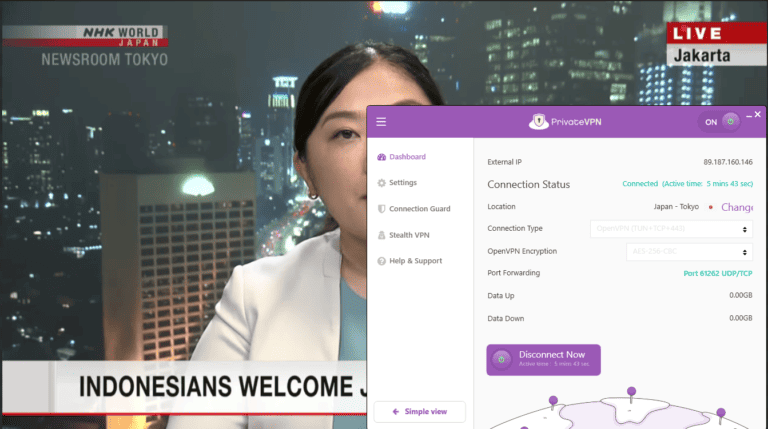Click power icon on Disconnect button
The height and width of the screenshot is (429, 768).
[x=502, y=359]
